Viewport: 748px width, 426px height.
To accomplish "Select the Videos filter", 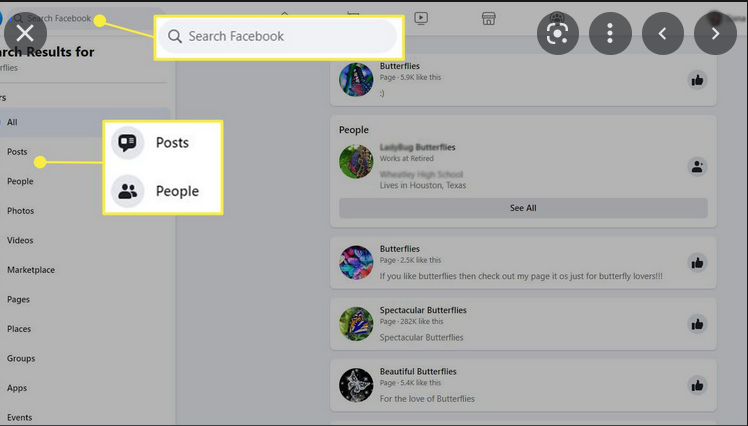I will click(20, 240).
